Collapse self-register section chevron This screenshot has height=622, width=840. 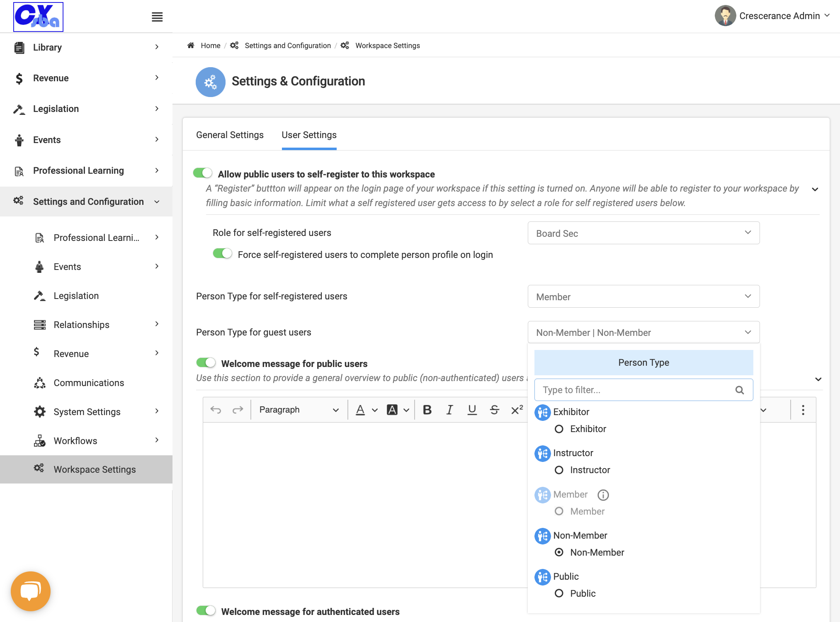tap(815, 190)
